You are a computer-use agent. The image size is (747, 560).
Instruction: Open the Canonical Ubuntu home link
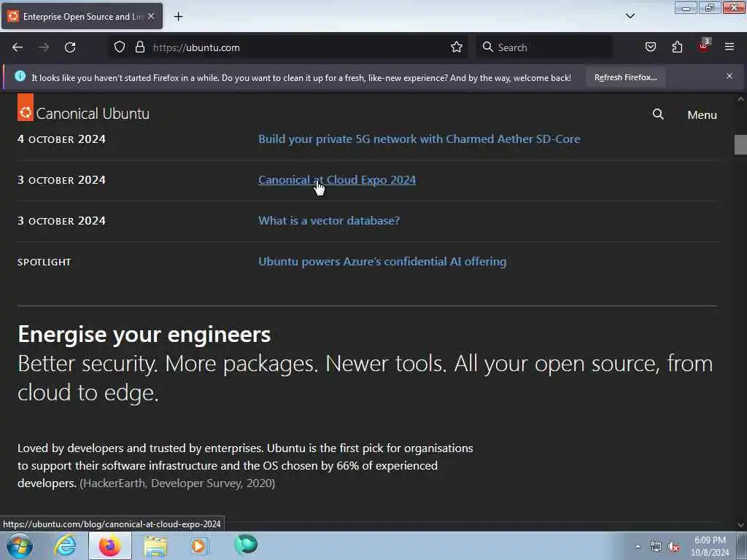coord(83,112)
